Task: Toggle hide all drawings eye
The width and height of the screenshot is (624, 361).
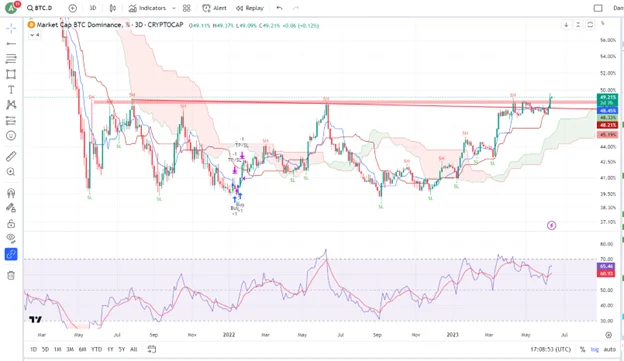Action: coord(11,238)
